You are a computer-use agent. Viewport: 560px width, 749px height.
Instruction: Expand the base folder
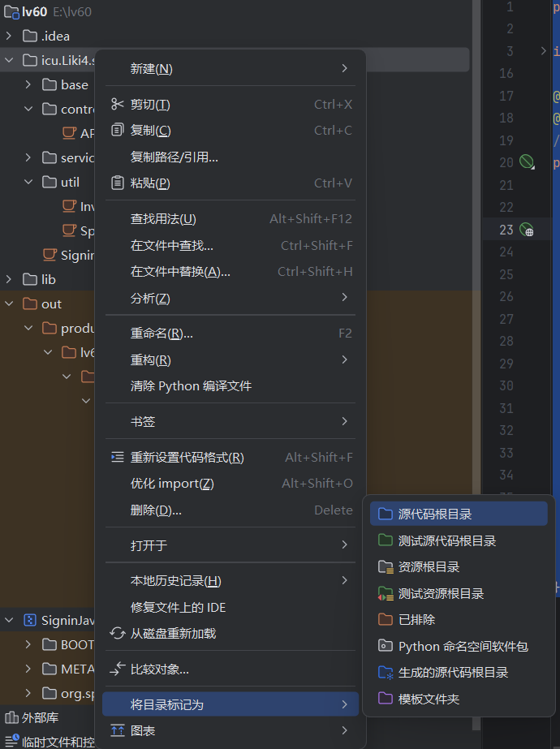pyautogui.click(x=28, y=84)
